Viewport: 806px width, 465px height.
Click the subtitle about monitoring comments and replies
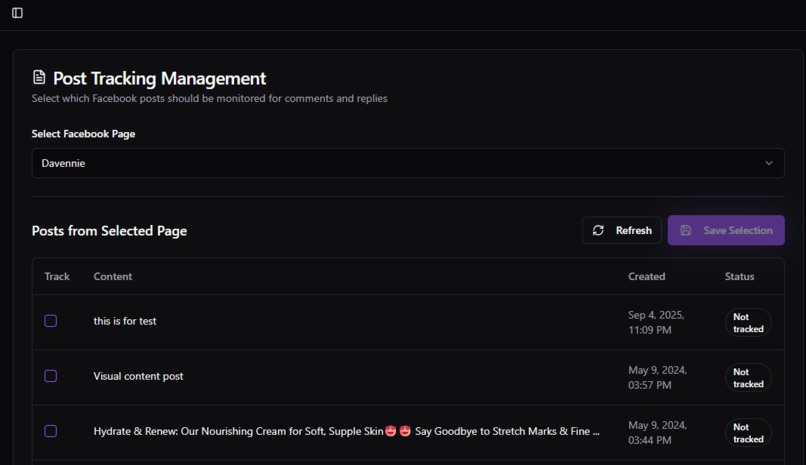point(209,98)
